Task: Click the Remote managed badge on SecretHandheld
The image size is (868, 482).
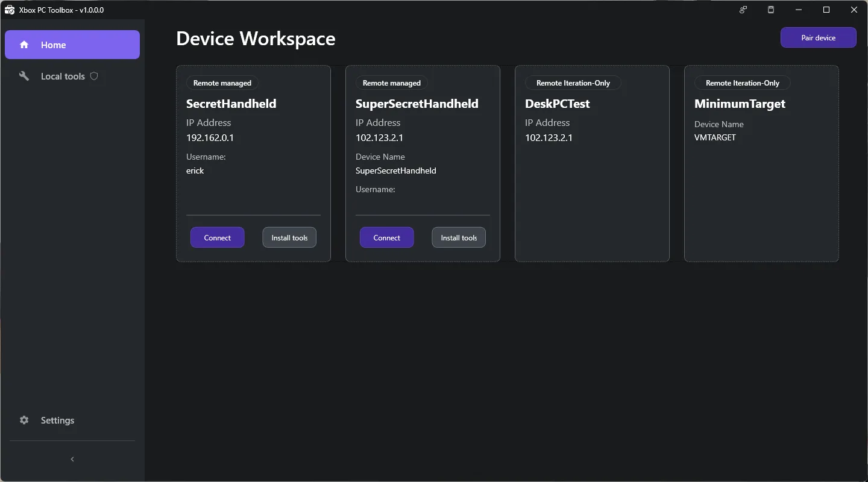Action: (x=222, y=83)
